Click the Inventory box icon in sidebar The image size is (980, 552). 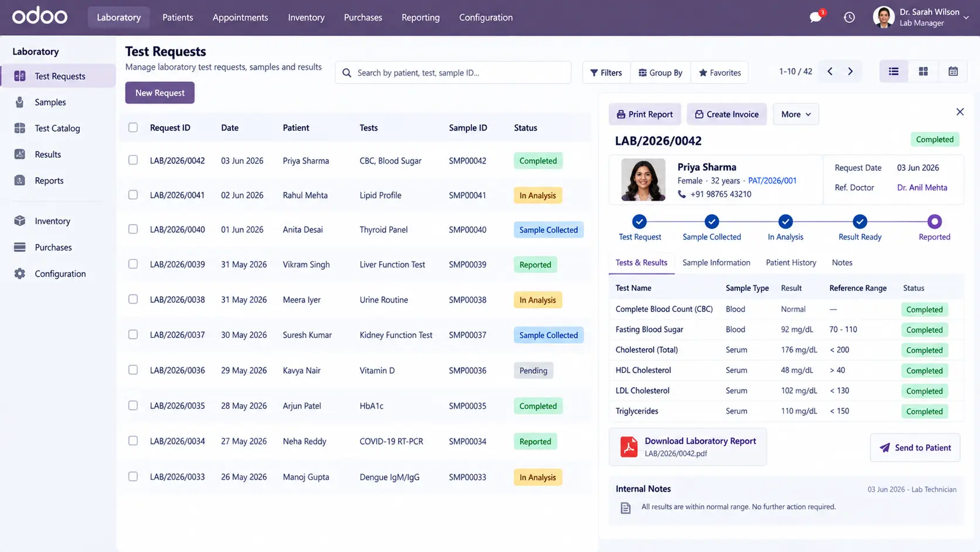20,221
